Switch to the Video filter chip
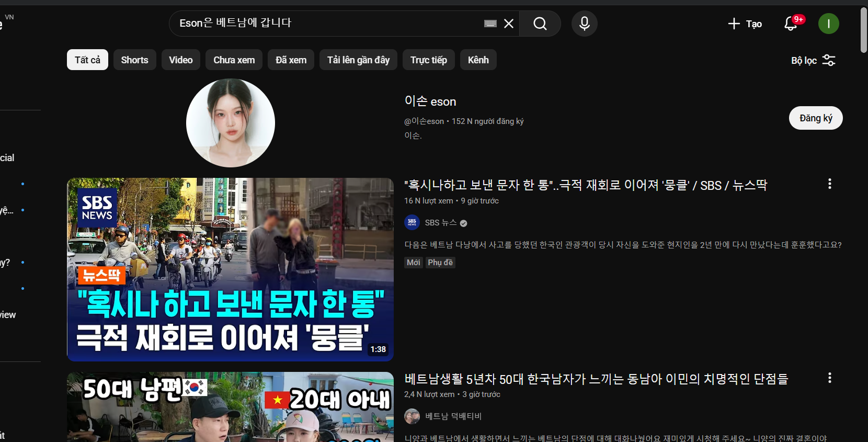868x442 pixels. click(181, 60)
